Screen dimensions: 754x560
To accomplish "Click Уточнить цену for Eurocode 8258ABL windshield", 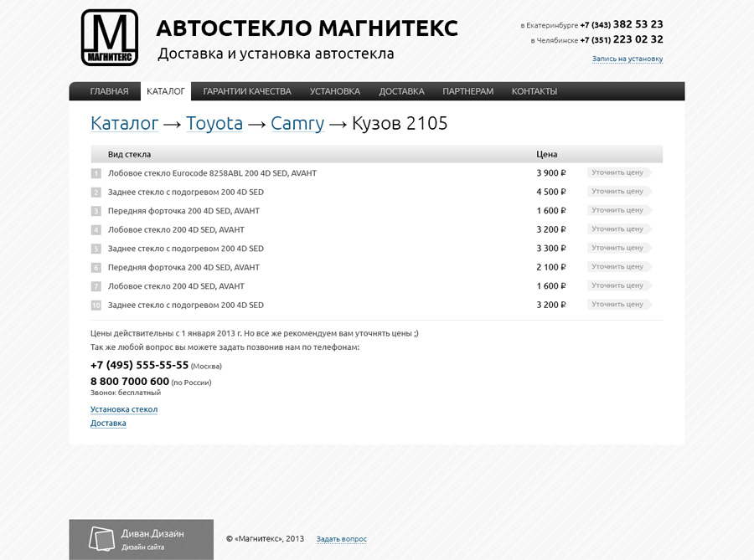I will [x=619, y=172].
